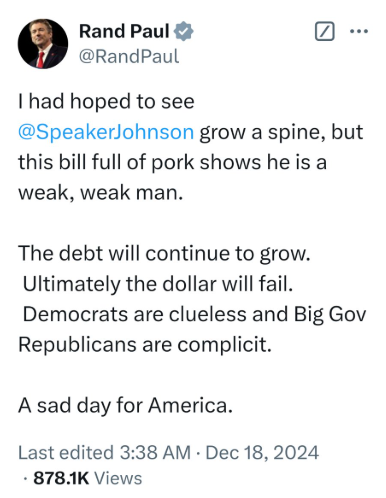Viewport: 386px width, 498px height.
Task: Click the 'this bill full of pork' line
Action: [172, 163]
